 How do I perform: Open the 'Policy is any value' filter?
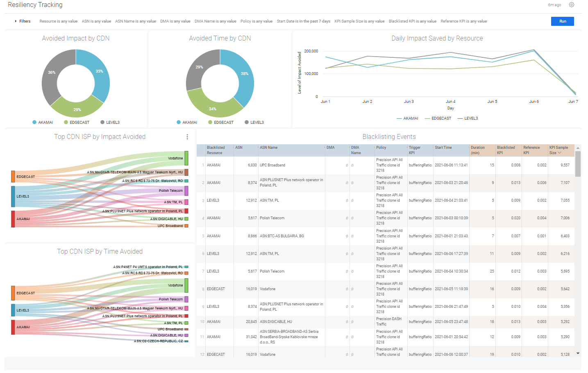click(x=257, y=21)
